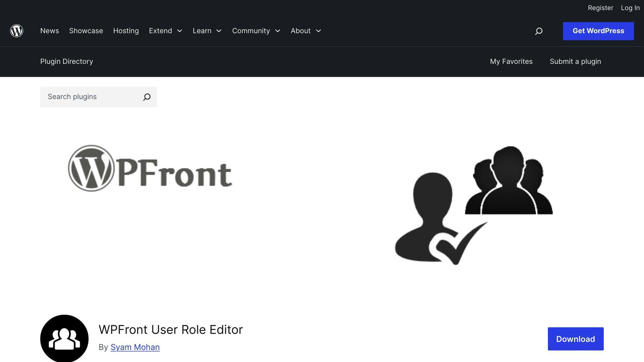Open the Community menu label
The height and width of the screenshot is (362, 644).
pos(251,31)
